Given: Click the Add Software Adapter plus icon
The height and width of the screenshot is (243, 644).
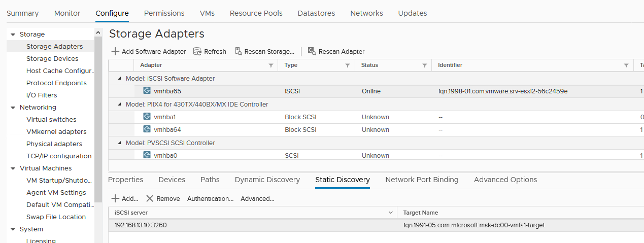Looking at the screenshot, I should 115,51.
